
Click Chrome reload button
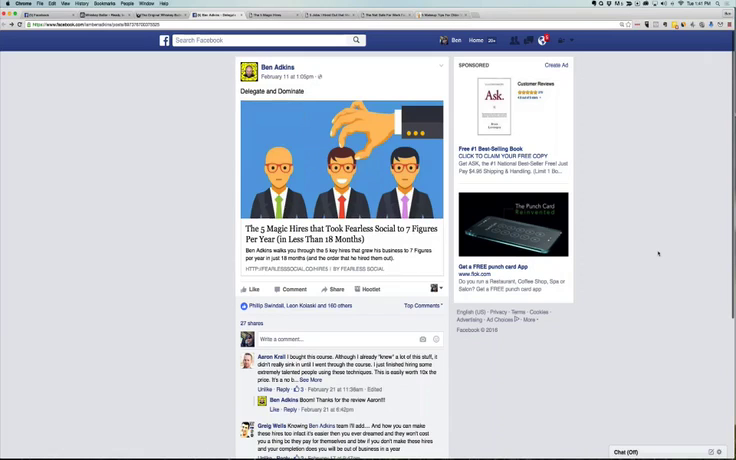point(20,24)
